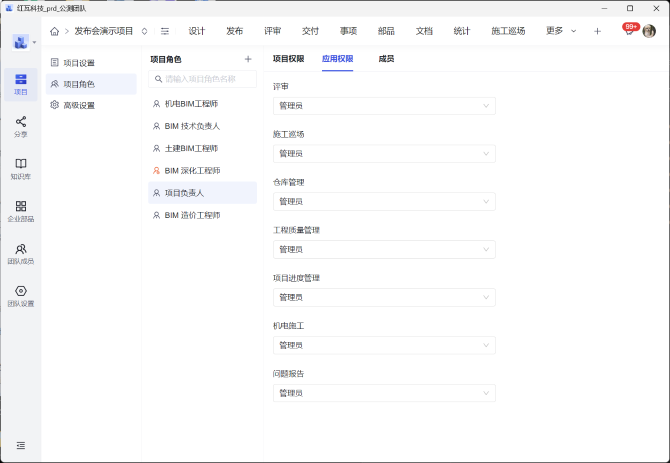Open the 施工巡场 top menu item
670x463 pixels.
click(x=508, y=31)
